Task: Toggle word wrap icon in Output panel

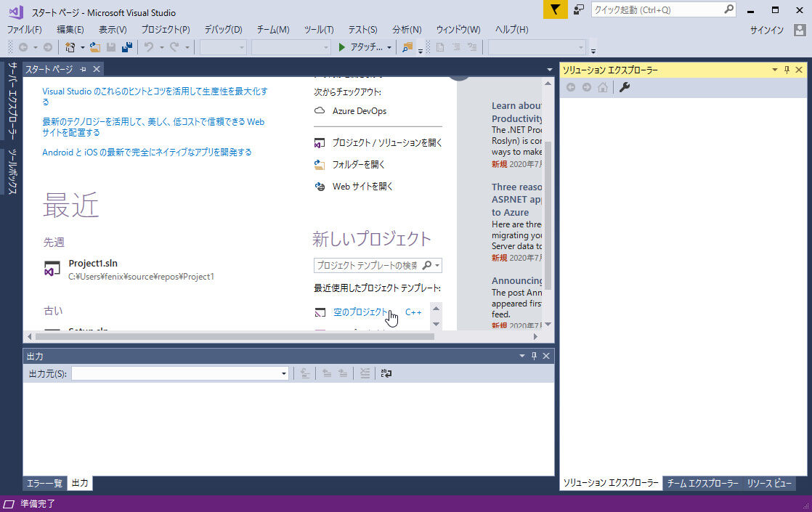Action: click(386, 373)
